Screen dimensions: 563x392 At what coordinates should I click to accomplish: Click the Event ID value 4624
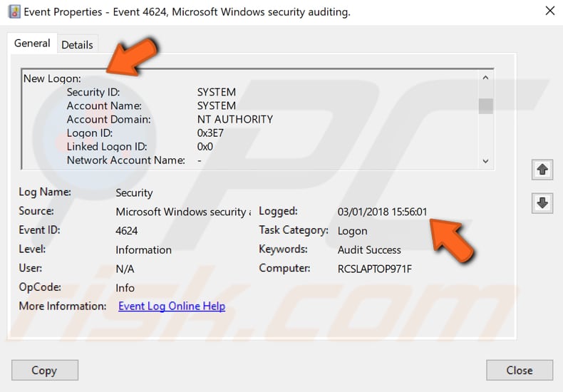click(x=126, y=231)
